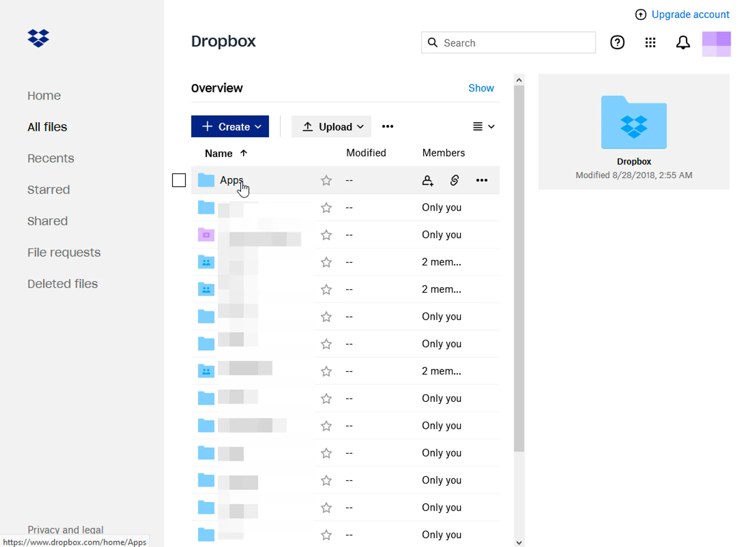756x547 pixels.
Task: Star the purple camera folder
Action: [x=326, y=235]
